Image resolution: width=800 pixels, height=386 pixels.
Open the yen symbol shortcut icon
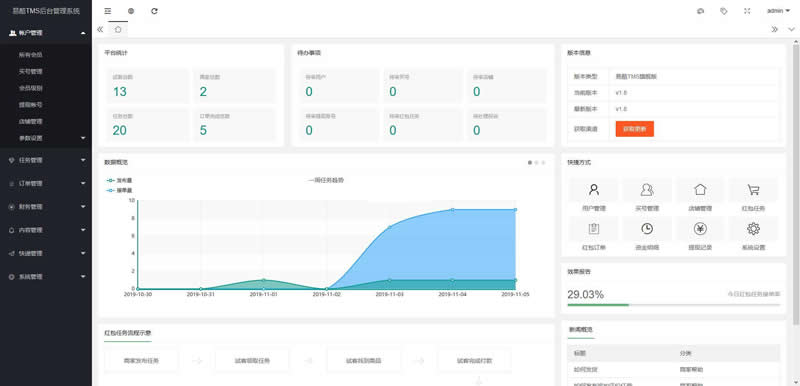click(700, 229)
